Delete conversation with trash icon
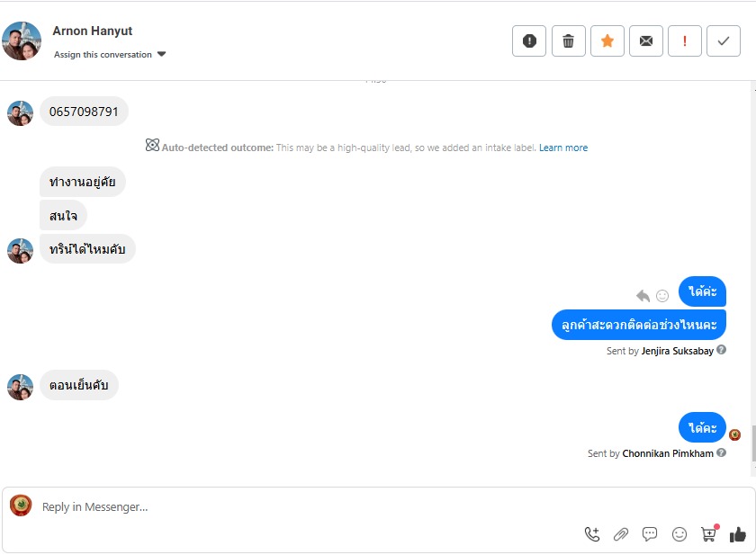The image size is (756, 555). (x=568, y=40)
